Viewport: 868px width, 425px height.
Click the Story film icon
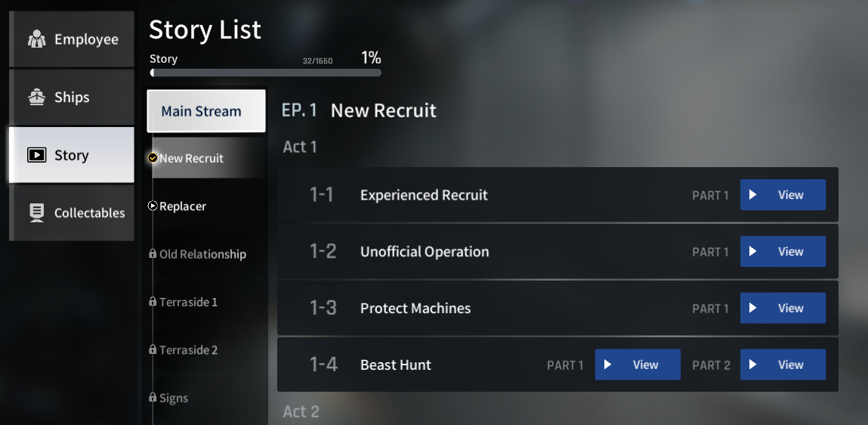click(36, 155)
